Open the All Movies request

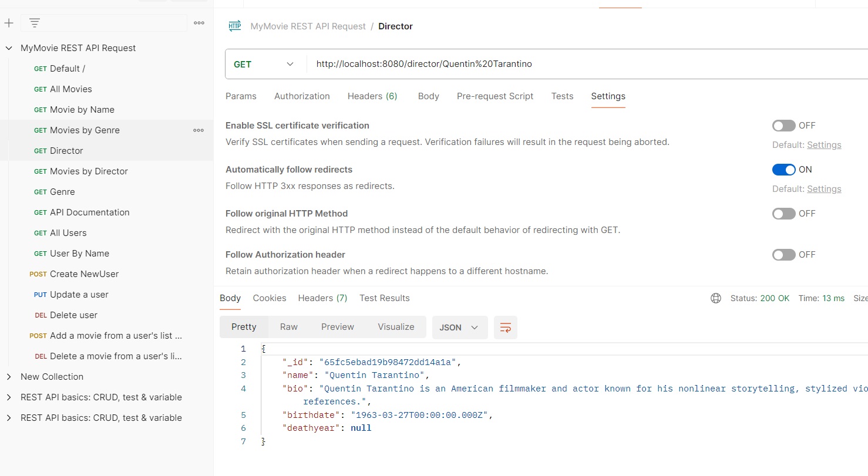(x=71, y=89)
